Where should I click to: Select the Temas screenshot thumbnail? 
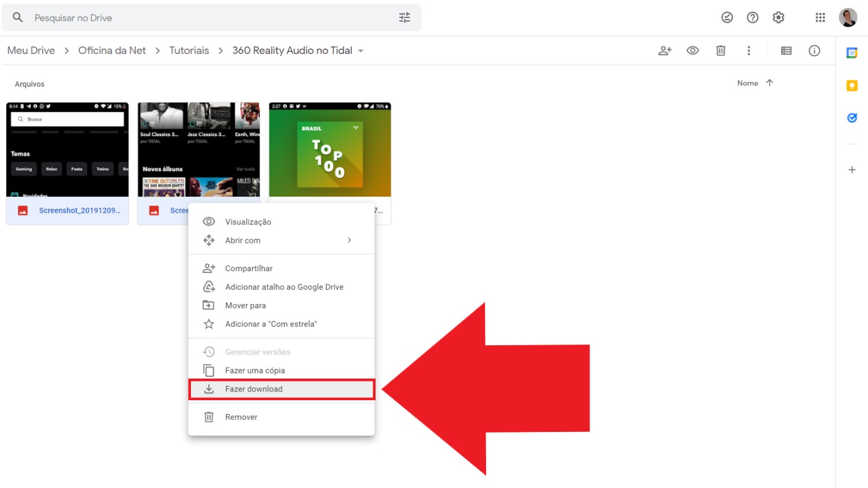click(x=67, y=150)
